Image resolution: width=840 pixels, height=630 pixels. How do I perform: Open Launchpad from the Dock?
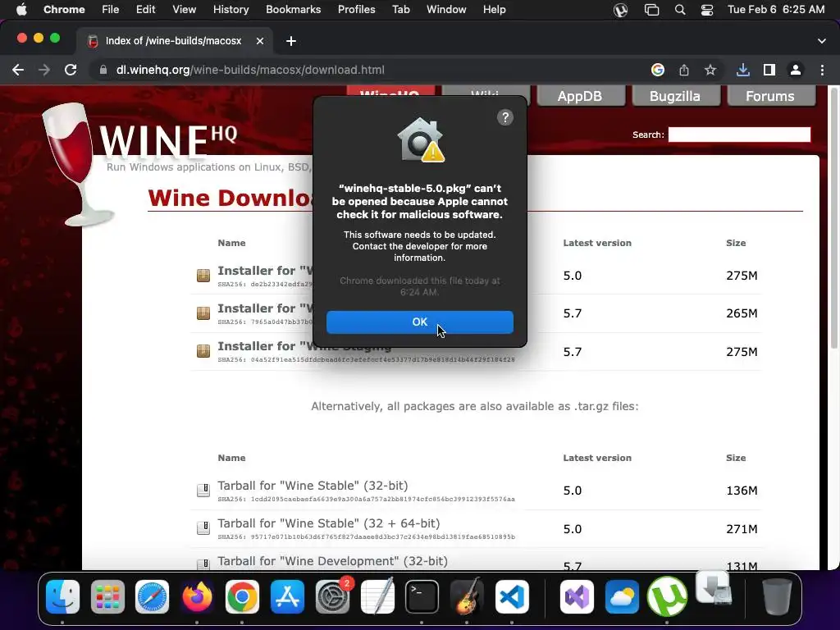click(x=107, y=596)
